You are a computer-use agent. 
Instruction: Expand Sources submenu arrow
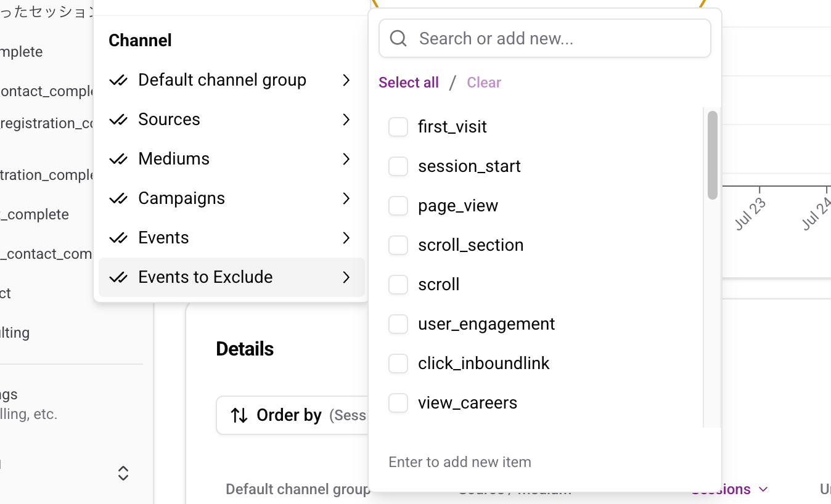tap(346, 120)
